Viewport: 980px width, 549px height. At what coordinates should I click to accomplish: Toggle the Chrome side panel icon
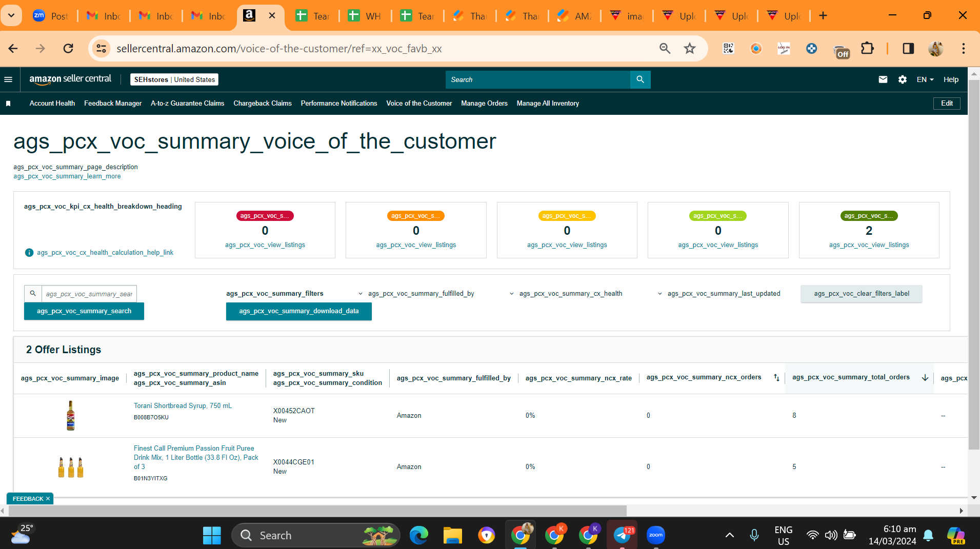click(908, 49)
